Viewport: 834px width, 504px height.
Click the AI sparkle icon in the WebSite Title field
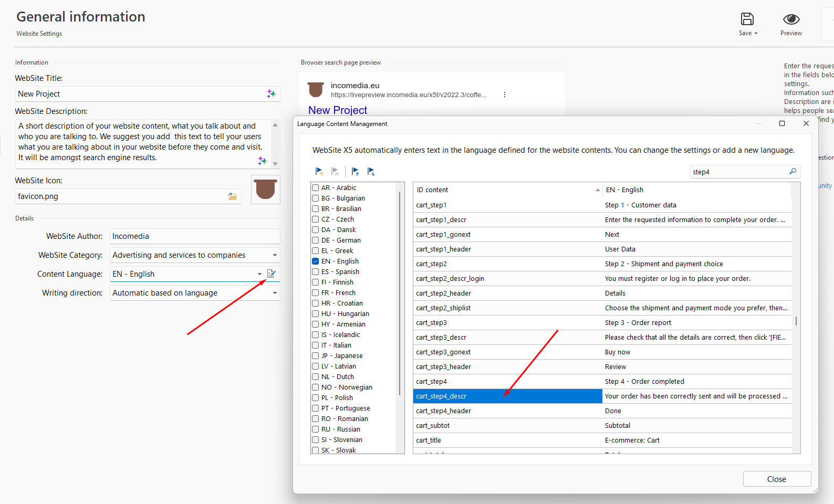pyautogui.click(x=271, y=93)
